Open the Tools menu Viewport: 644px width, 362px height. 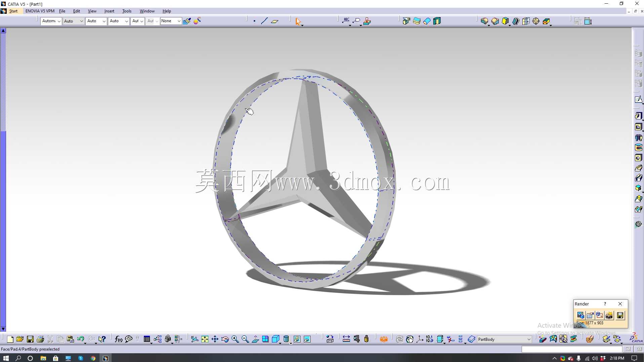(127, 11)
